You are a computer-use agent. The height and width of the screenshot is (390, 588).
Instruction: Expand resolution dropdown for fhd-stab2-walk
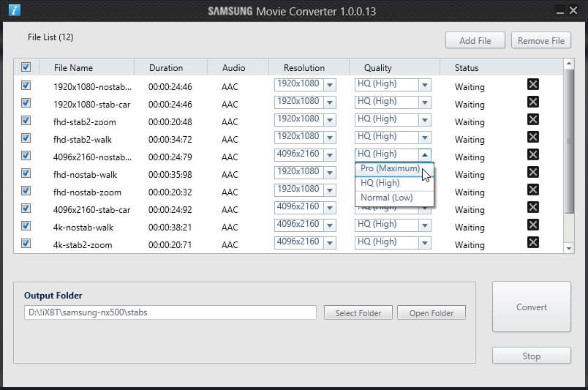point(330,138)
